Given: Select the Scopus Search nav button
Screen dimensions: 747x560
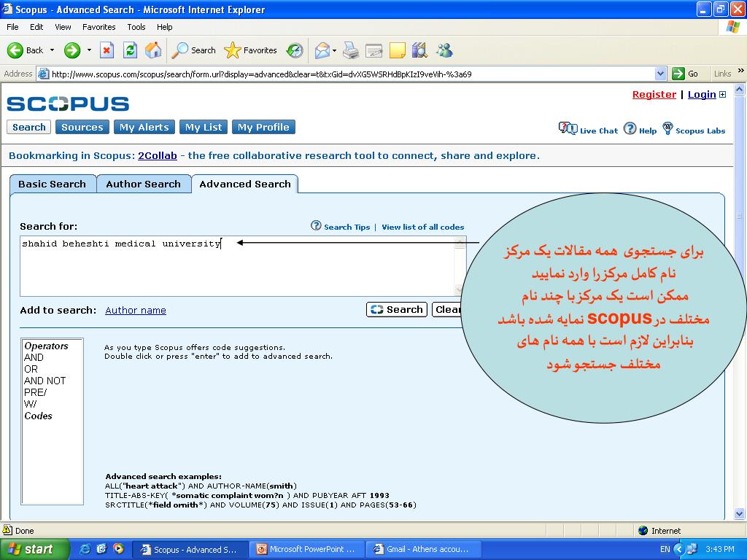Looking at the screenshot, I should (x=28, y=127).
